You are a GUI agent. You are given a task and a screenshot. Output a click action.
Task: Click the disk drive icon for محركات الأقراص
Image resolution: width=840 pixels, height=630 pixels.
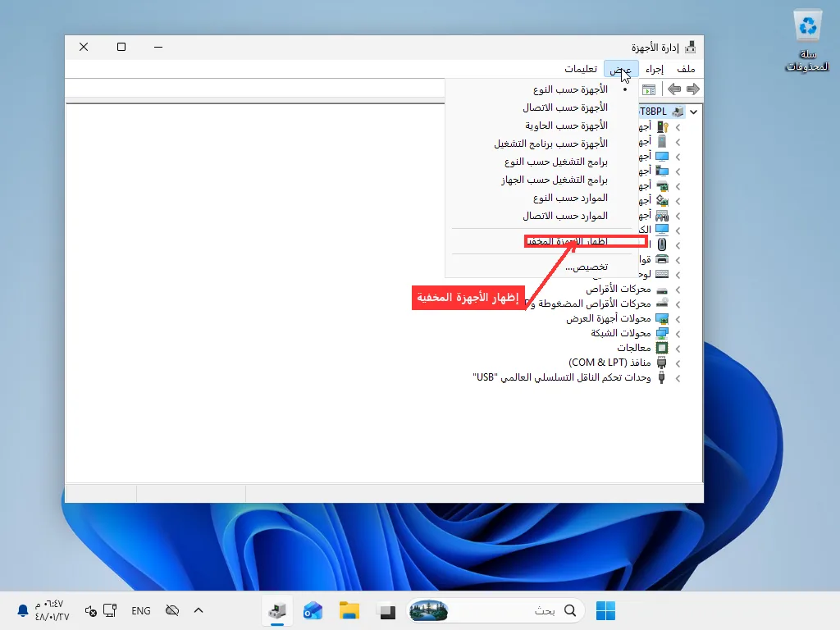click(x=662, y=290)
